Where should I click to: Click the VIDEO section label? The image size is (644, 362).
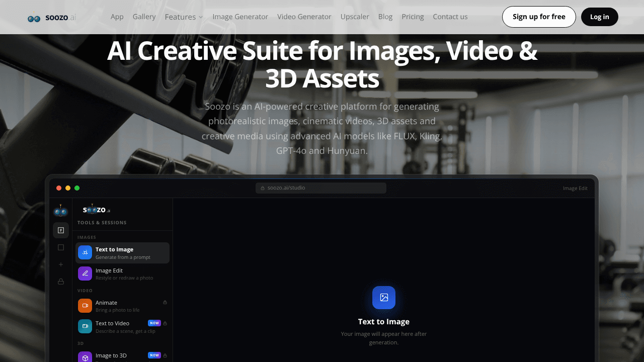click(85, 291)
